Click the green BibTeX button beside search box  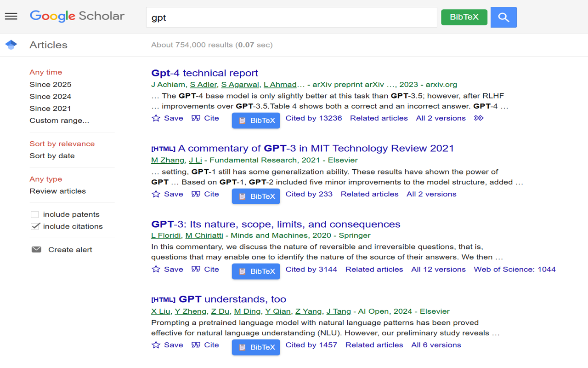(464, 17)
